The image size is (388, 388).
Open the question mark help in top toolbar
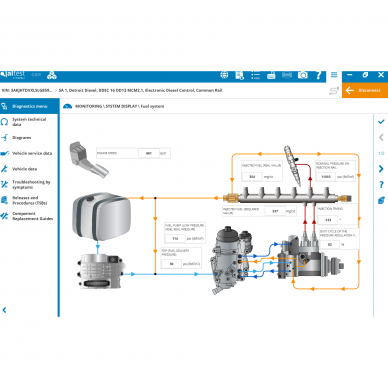[318, 75]
